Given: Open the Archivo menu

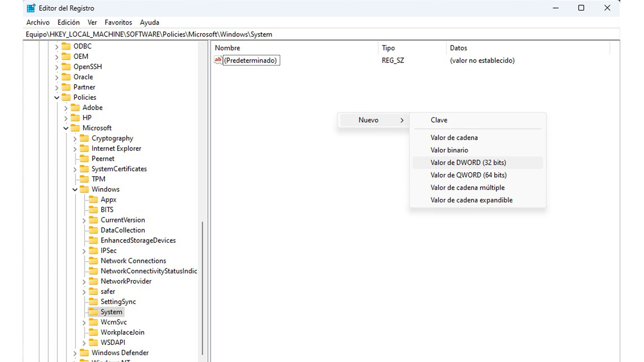Looking at the screenshot, I should (x=38, y=22).
